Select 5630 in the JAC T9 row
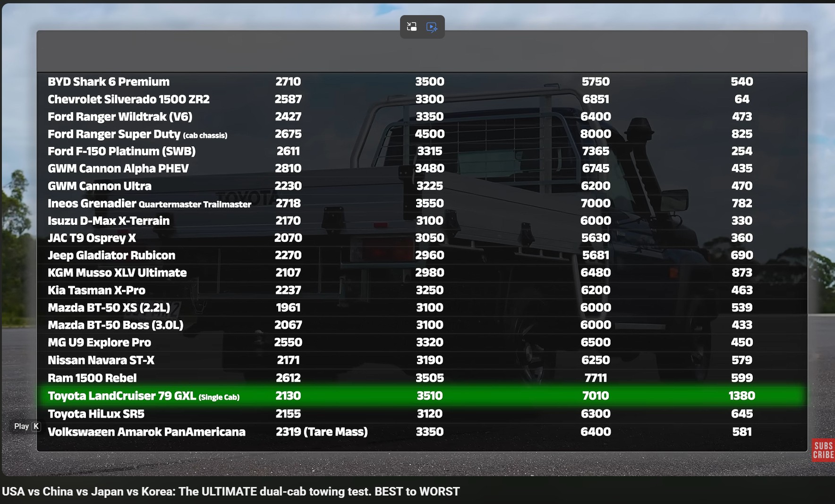The height and width of the screenshot is (504, 835). tap(596, 238)
